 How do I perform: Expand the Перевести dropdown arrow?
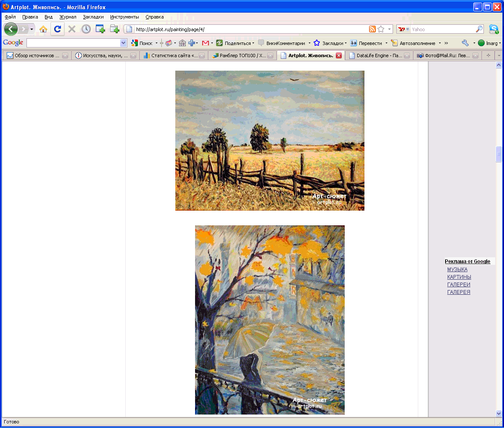tap(386, 43)
